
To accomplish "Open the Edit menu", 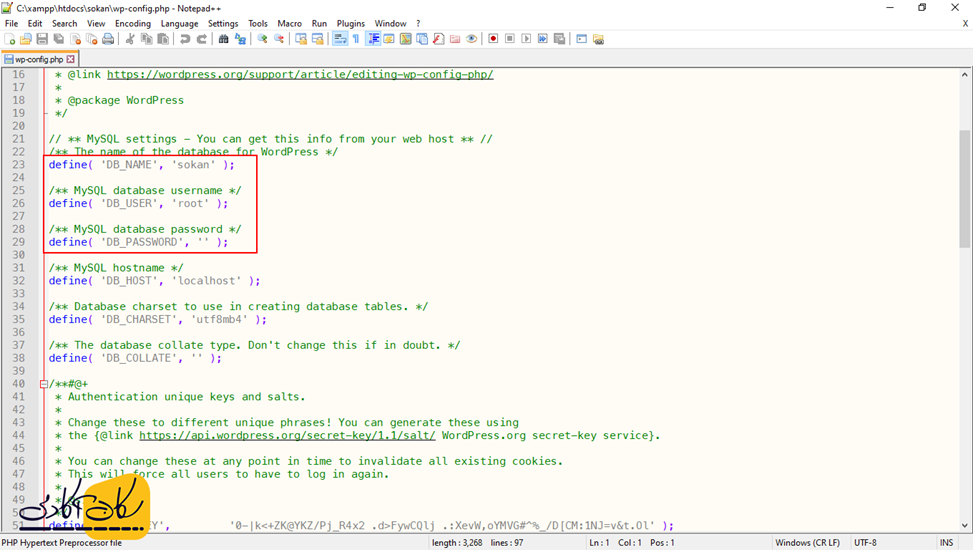I will pyautogui.click(x=35, y=24).
